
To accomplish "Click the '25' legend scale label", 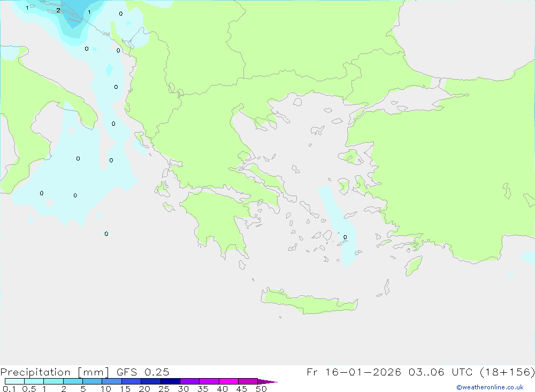I will click(x=164, y=389).
